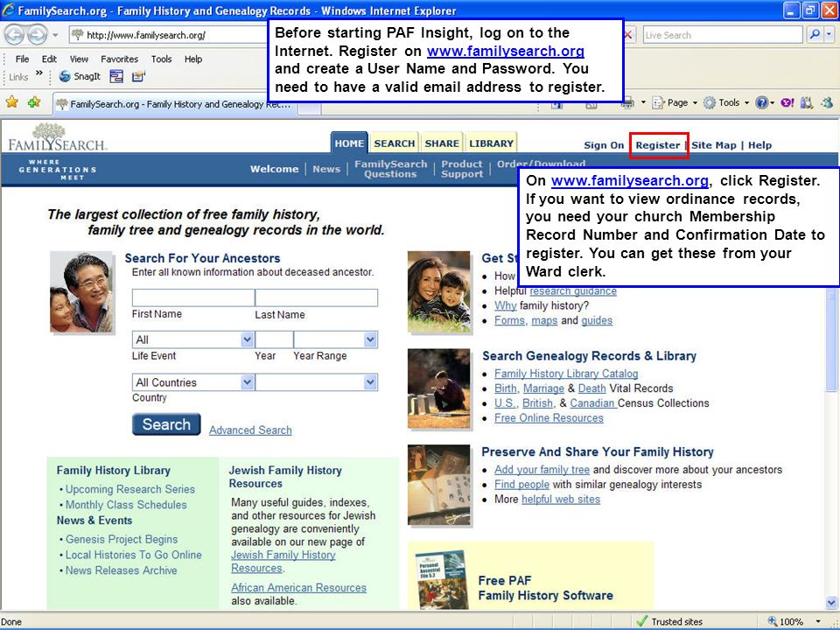Open the Live Search options arrow
The image size is (840, 630).
point(829,35)
